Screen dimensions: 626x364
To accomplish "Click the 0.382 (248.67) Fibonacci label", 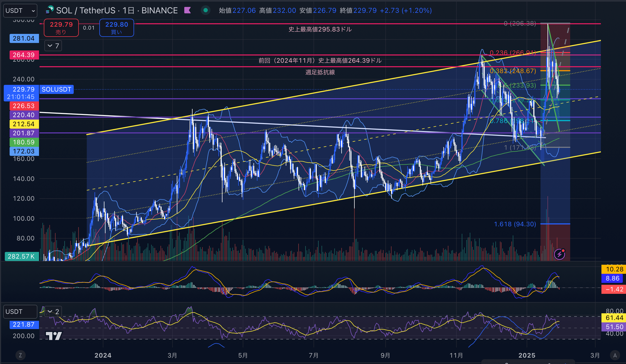I will (513, 71).
